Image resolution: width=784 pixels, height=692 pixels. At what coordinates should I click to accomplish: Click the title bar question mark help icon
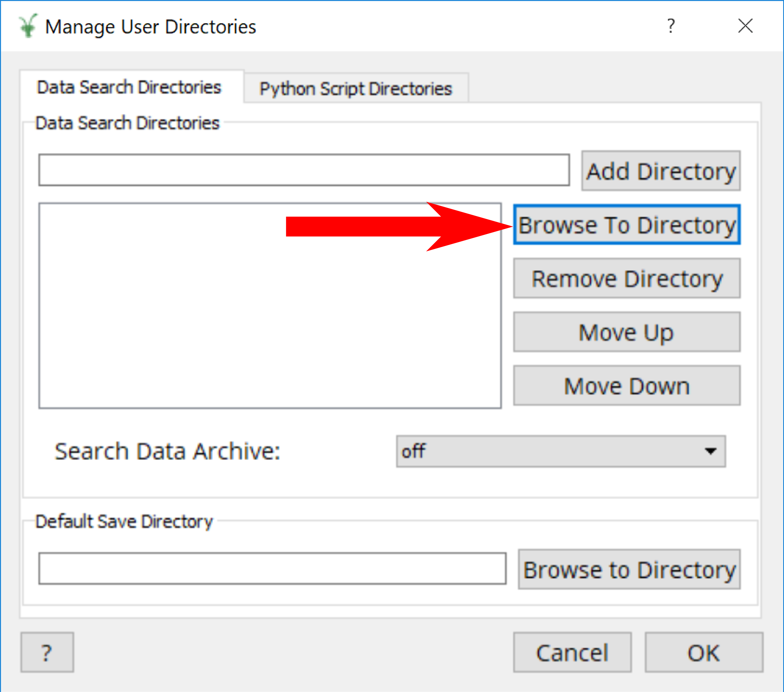(671, 26)
